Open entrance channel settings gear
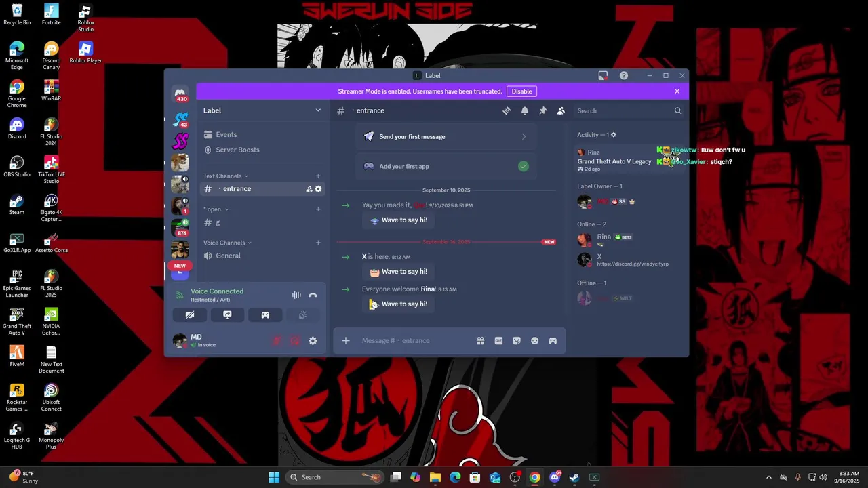 318,189
